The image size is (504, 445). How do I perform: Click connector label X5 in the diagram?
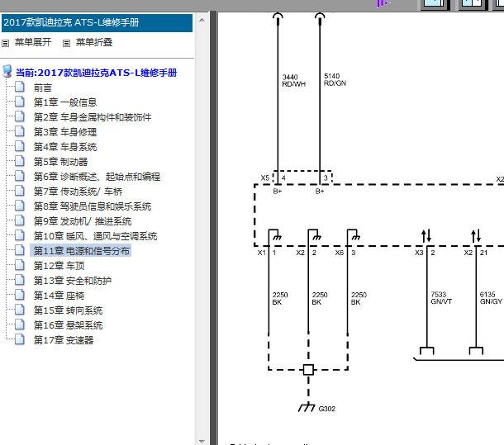(x=265, y=178)
